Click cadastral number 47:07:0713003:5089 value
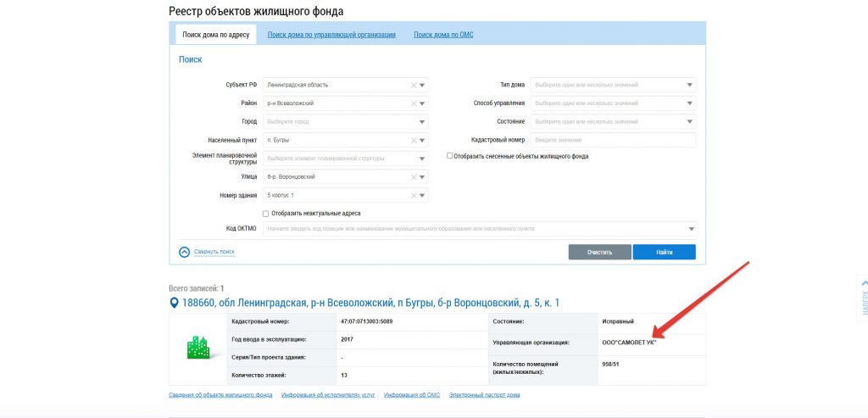The image size is (868, 418). point(367,321)
